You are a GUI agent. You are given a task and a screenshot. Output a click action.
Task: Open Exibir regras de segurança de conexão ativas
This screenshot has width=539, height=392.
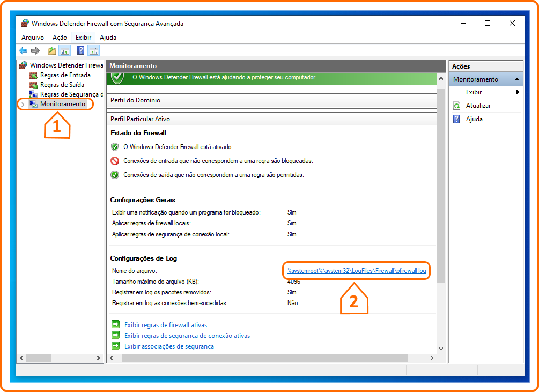[187, 336]
